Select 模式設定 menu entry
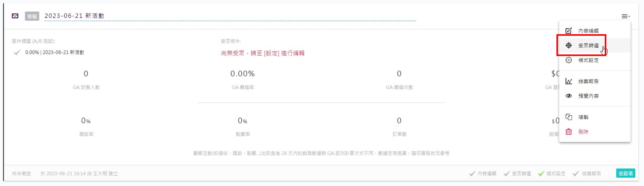The width and height of the screenshot is (644, 186). 588,60
